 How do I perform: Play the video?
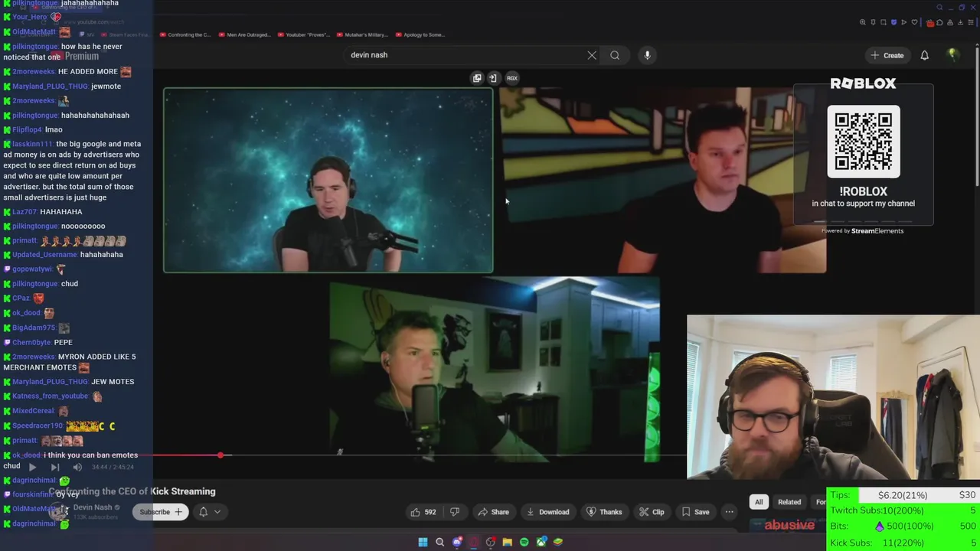pyautogui.click(x=32, y=467)
